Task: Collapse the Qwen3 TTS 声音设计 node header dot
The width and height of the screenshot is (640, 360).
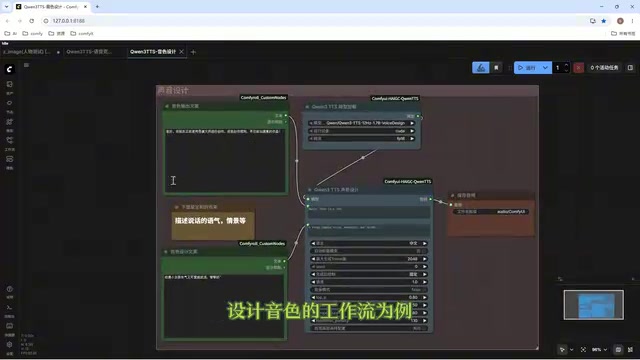Action: pyautogui.click(x=310, y=190)
